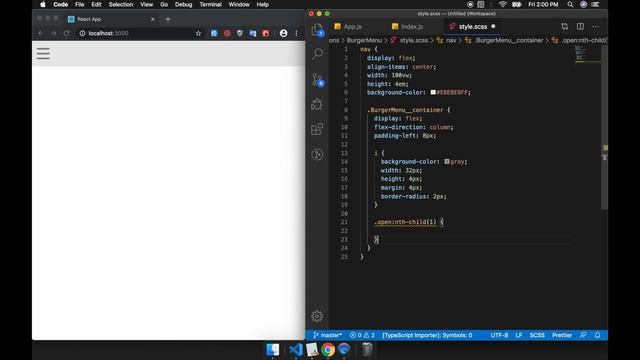Viewport: 640px width, 360px height.
Task: Open Chrome from the Dock
Action: click(328, 350)
